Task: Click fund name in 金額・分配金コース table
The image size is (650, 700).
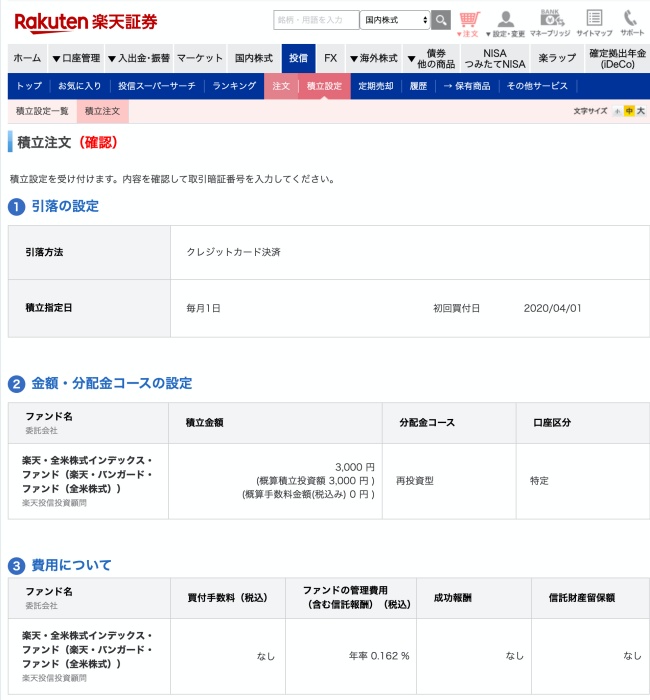Action: click(87, 475)
